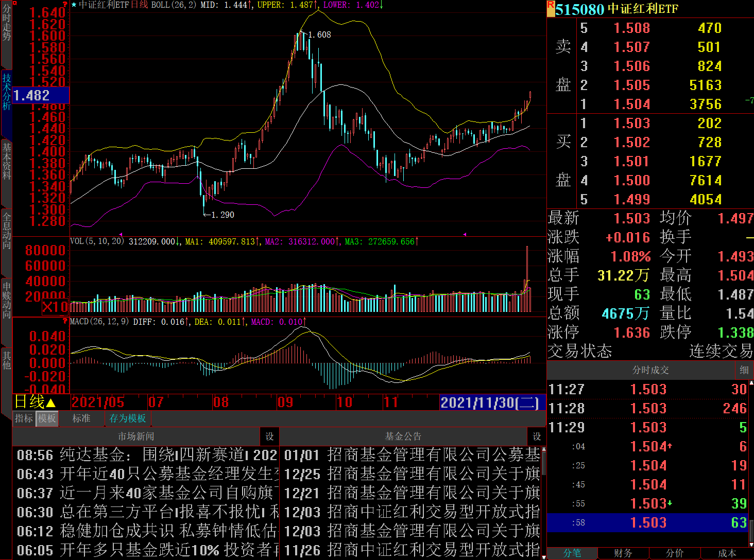Click the 跌停 price 1.338
Image resolution: width=754 pixels, height=560 pixels.
tap(736, 332)
